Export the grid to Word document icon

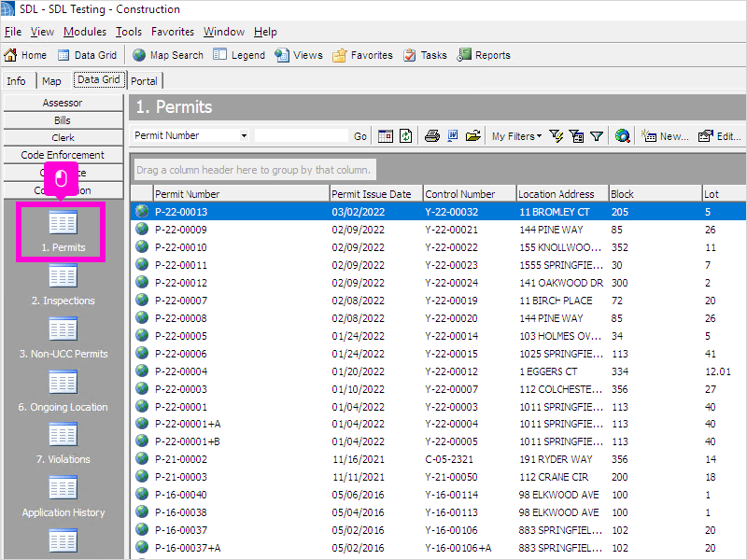pos(453,136)
